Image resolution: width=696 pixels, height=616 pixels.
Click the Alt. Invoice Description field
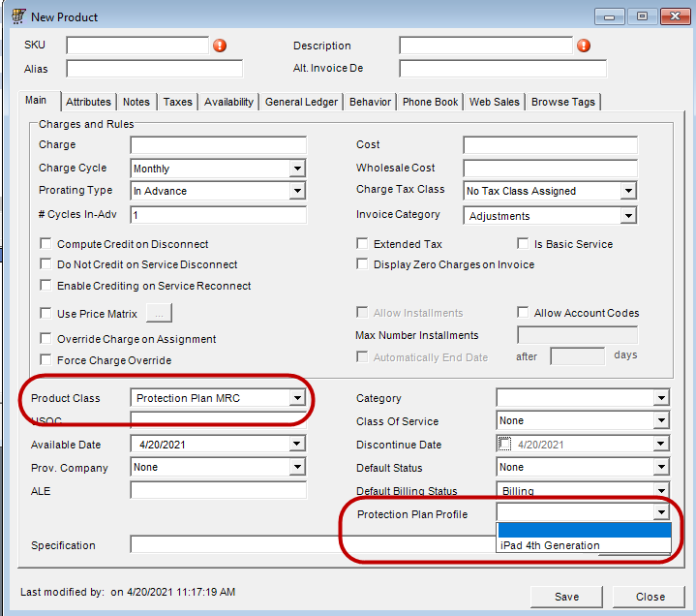pyautogui.click(x=503, y=69)
